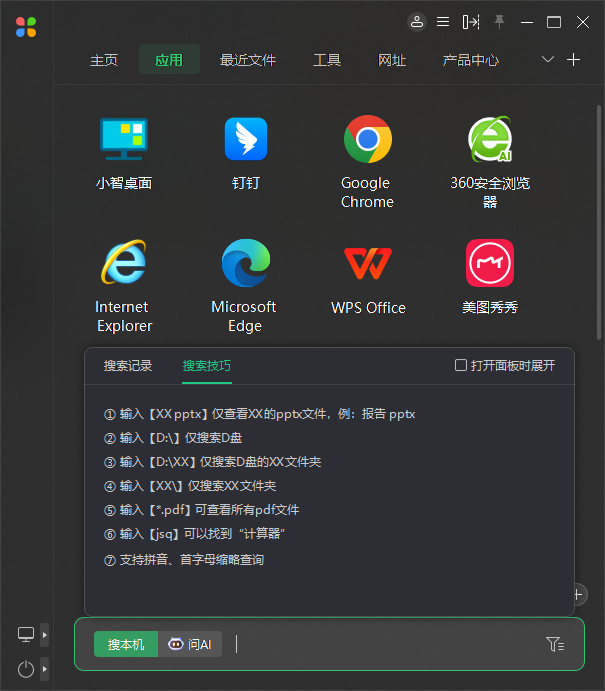Expand the arrow next to power icon
Viewport: 605px width, 691px height.
(x=45, y=669)
